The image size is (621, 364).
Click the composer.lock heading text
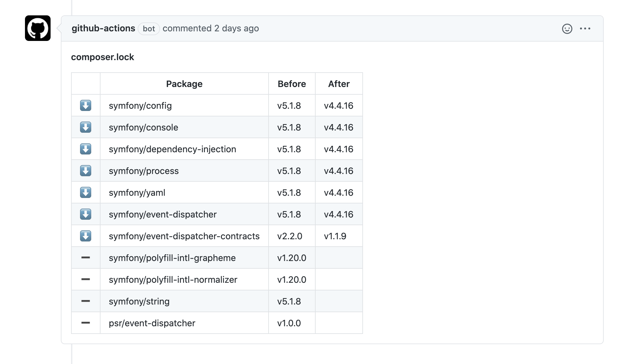(102, 57)
